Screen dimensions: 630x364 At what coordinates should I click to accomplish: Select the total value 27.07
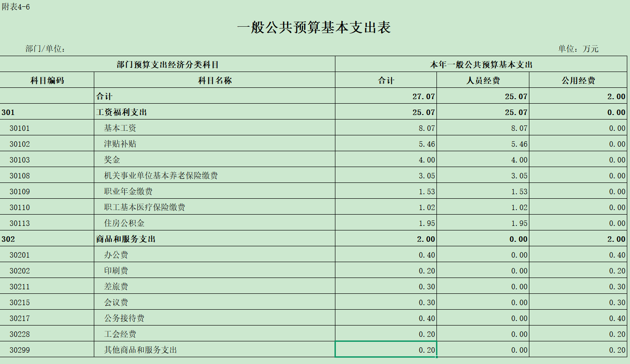click(386, 96)
